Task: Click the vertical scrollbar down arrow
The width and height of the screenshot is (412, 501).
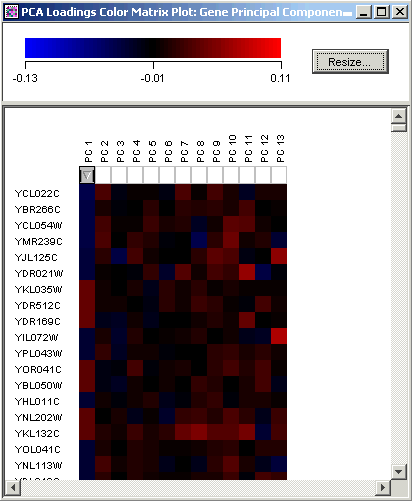Action: click(x=399, y=471)
